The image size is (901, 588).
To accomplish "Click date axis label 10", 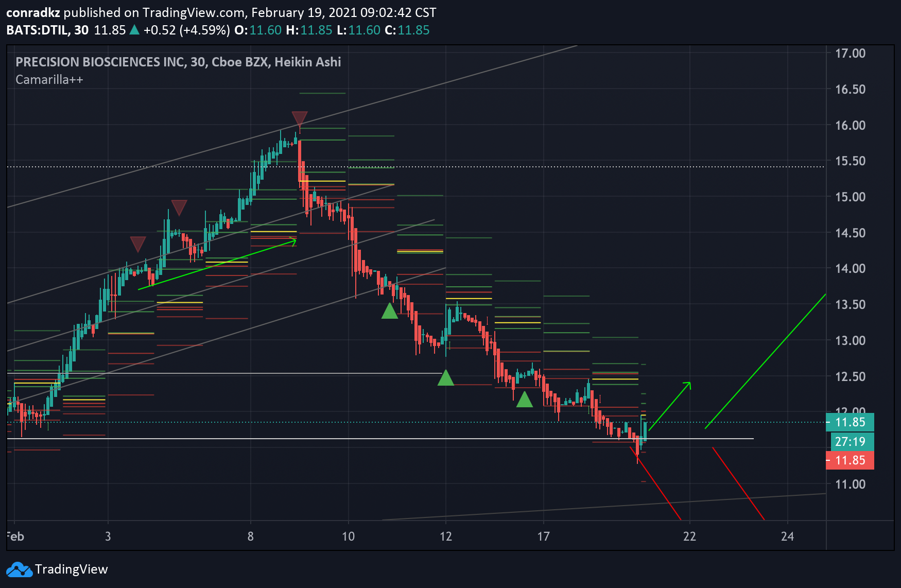I will (349, 537).
